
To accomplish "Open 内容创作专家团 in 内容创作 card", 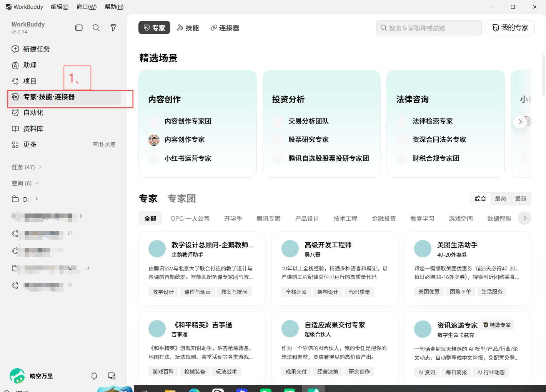I will pyautogui.click(x=188, y=121).
